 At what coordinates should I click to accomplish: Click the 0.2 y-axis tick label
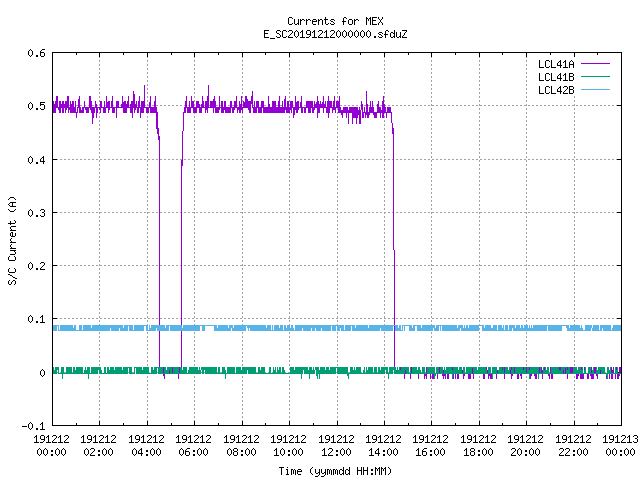(x=36, y=266)
